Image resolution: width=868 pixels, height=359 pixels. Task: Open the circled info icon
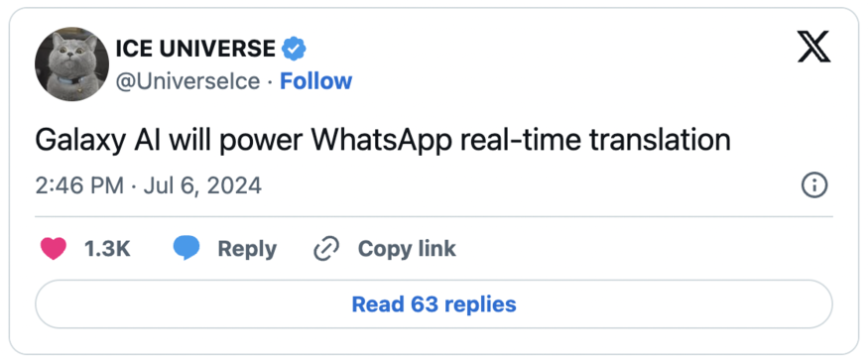814,185
